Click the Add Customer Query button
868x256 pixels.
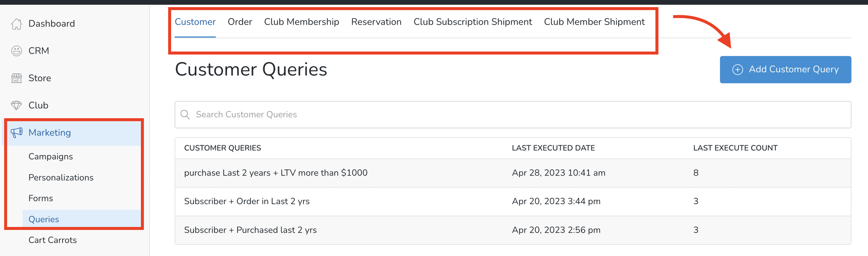[785, 69]
